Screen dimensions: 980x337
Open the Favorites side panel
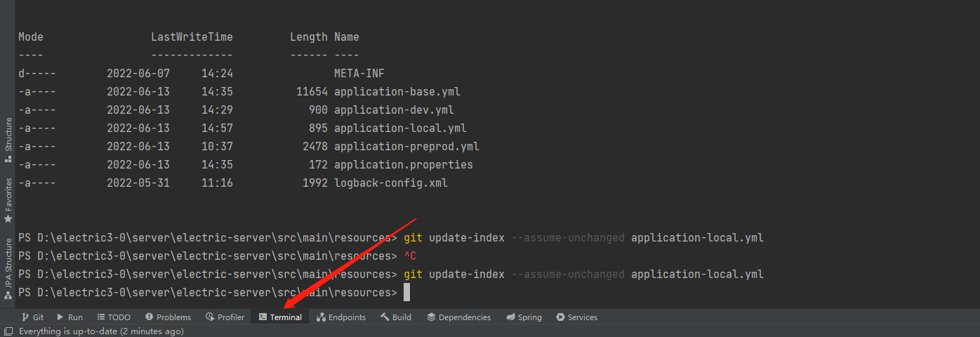tap(8, 199)
